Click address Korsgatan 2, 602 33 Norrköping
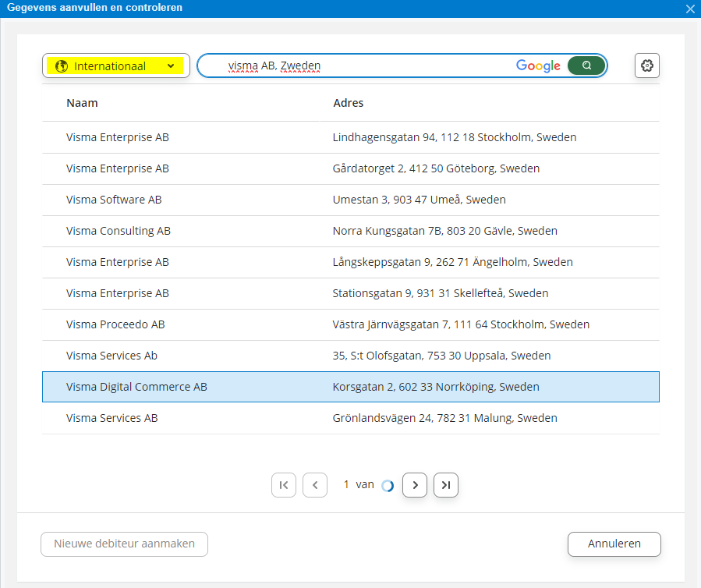 pos(436,387)
